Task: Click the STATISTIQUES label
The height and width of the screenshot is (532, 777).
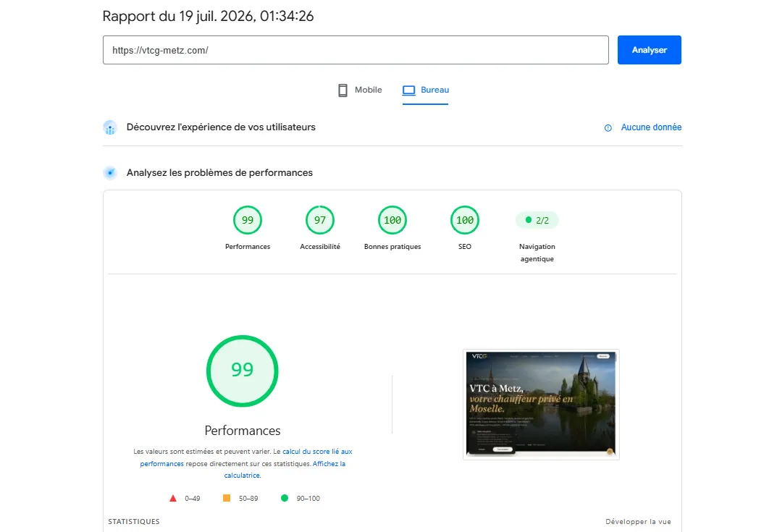Action: tap(134, 522)
